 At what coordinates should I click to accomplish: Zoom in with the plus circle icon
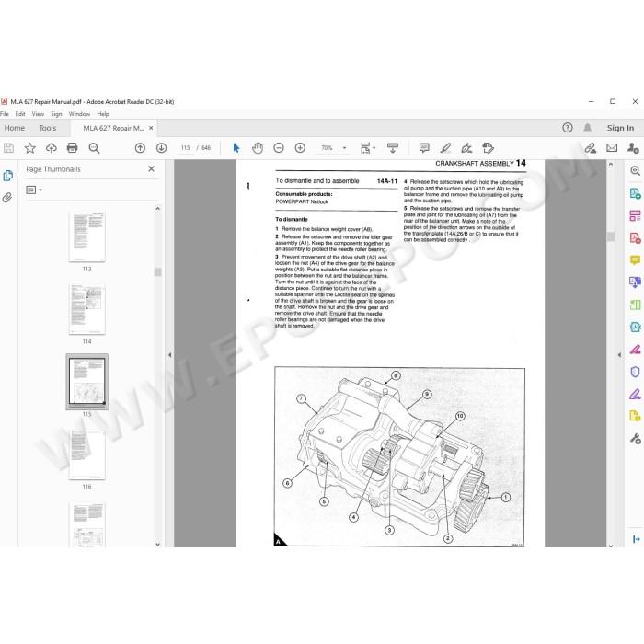click(300, 148)
